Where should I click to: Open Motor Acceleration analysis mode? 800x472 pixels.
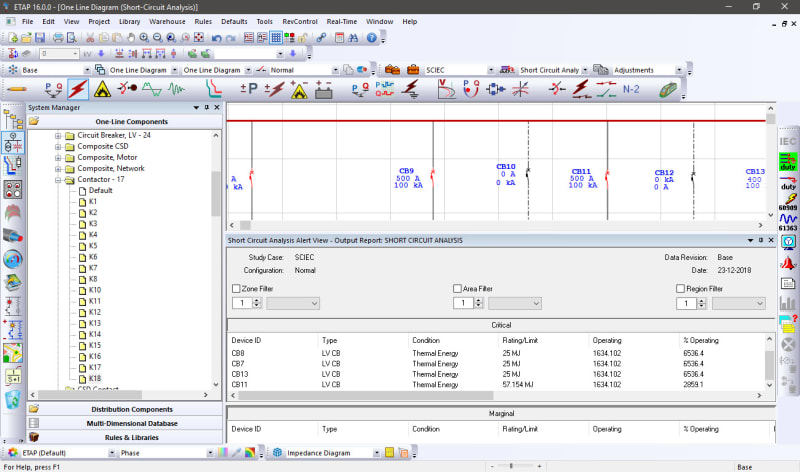pyautogui.click(x=127, y=89)
